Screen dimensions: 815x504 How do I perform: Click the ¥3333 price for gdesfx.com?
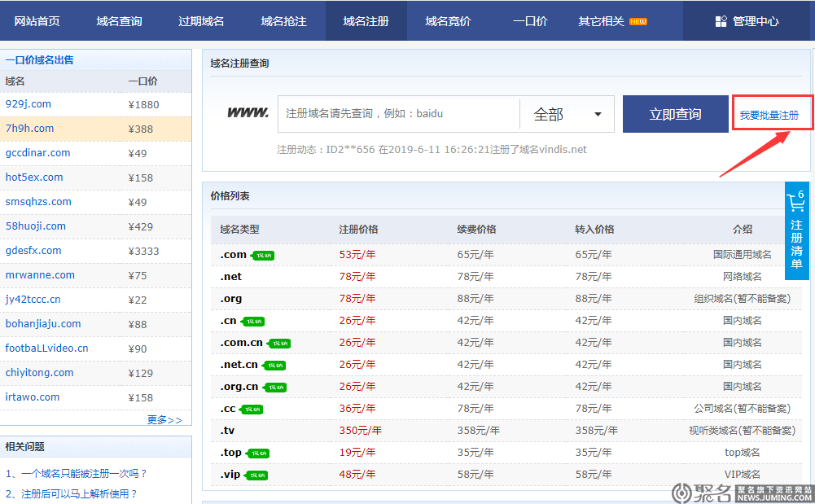pyautogui.click(x=143, y=251)
